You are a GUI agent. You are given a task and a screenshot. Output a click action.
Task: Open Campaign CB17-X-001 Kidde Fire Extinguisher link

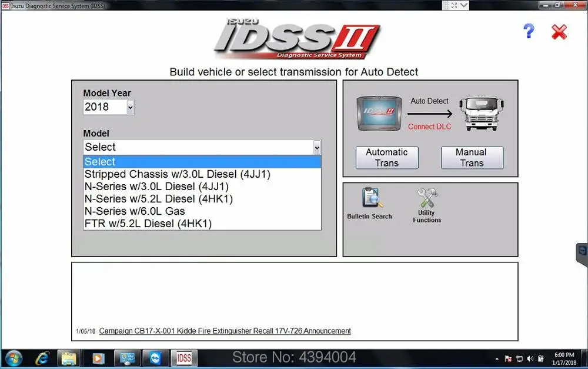pyautogui.click(x=225, y=331)
